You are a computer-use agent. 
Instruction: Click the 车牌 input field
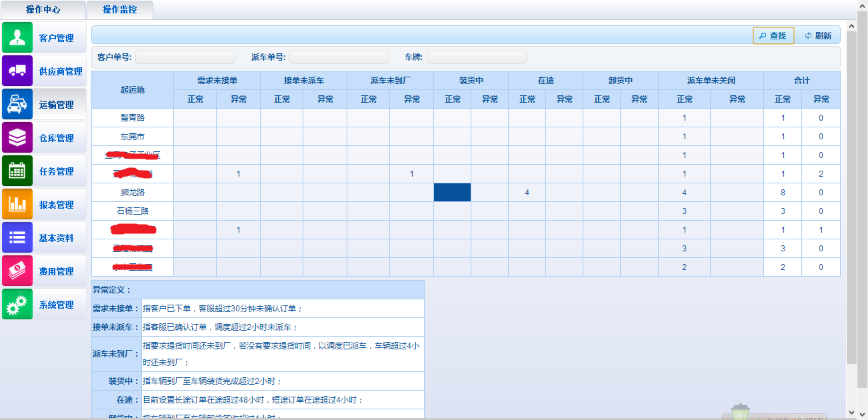pyautogui.click(x=476, y=57)
